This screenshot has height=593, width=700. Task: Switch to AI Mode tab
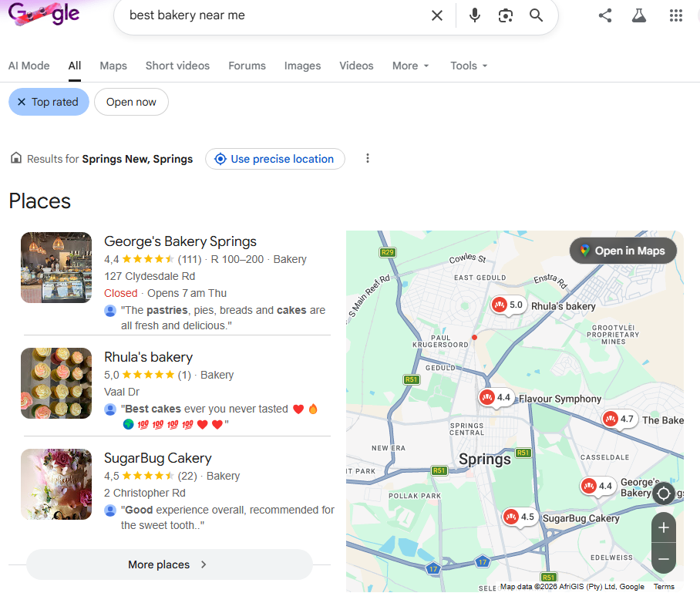point(29,66)
